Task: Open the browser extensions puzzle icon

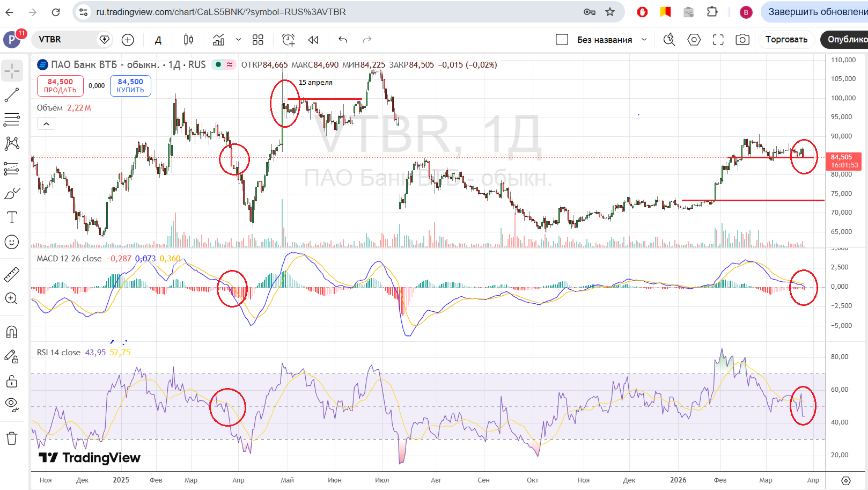Action: tap(712, 12)
